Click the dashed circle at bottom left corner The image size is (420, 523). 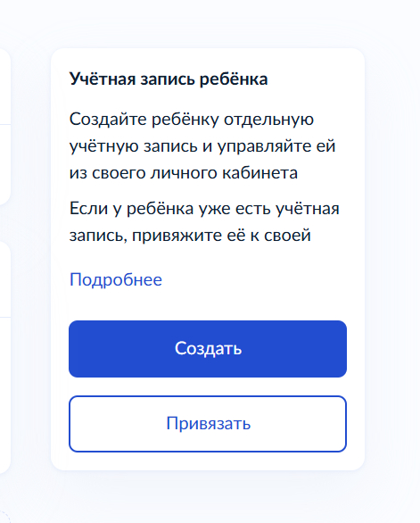pos(4,517)
